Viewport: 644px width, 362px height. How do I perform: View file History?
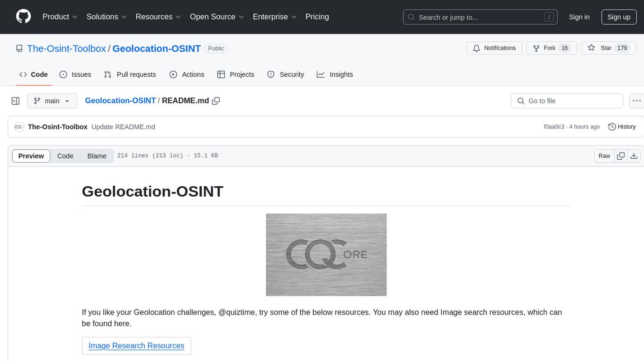click(x=622, y=127)
